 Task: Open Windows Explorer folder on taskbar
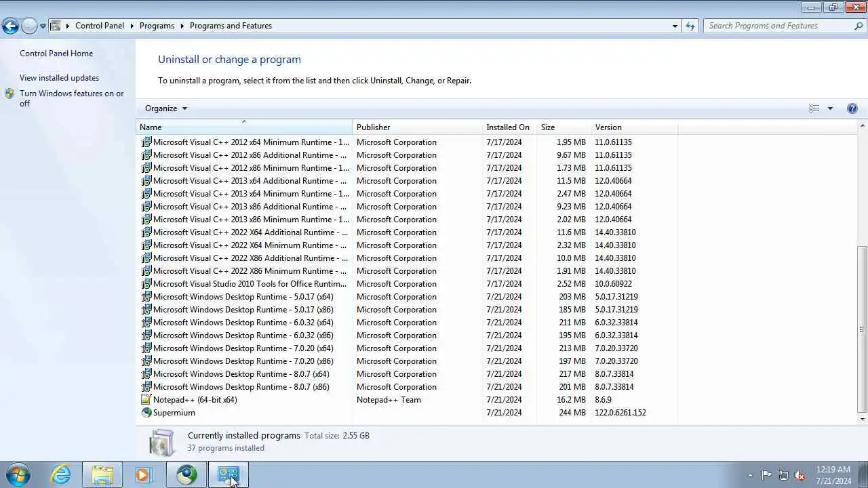pyautogui.click(x=102, y=475)
